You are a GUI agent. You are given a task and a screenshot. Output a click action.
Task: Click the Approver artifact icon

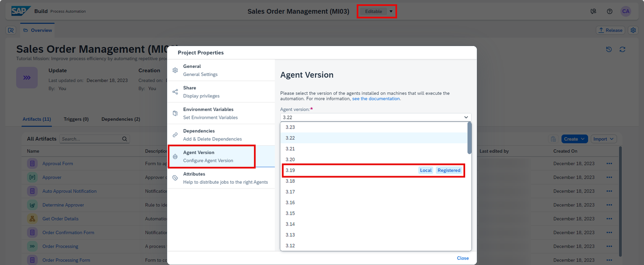[x=32, y=177]
